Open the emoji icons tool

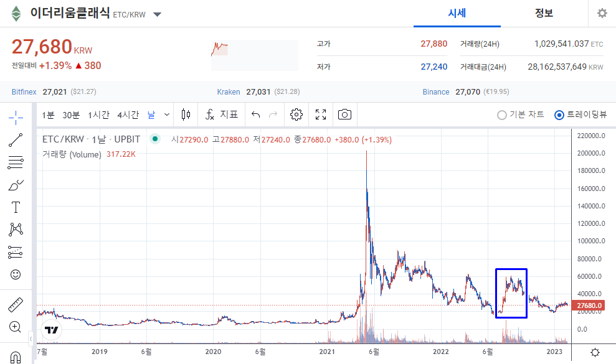16,274
